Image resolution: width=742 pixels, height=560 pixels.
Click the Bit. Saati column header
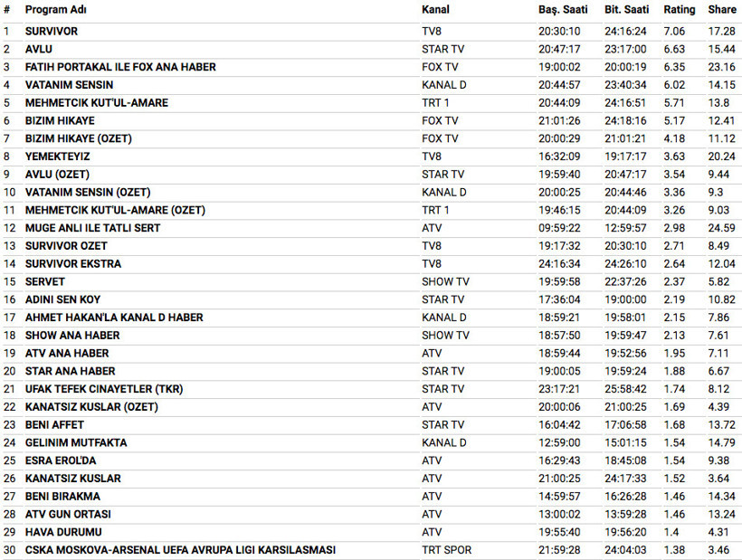[627, 10]
